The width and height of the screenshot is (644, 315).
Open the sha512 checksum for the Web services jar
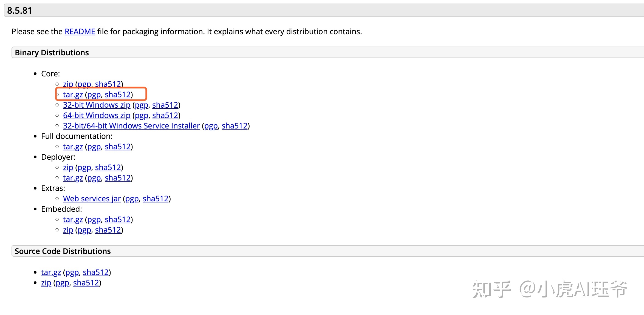click(x=156, y=199)
